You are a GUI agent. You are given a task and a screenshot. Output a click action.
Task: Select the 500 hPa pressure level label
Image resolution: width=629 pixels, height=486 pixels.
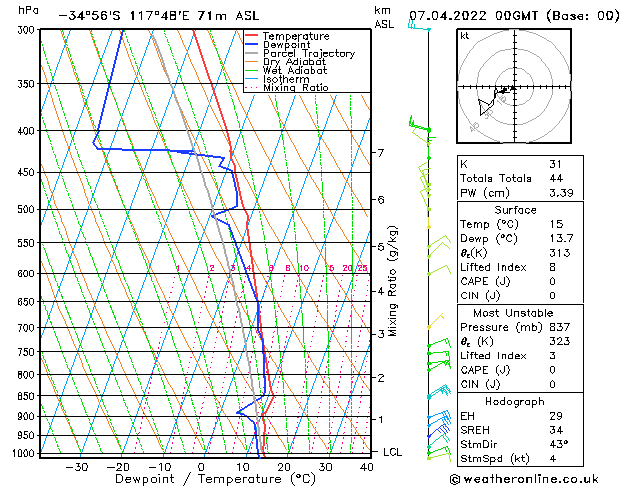(28, 210)
